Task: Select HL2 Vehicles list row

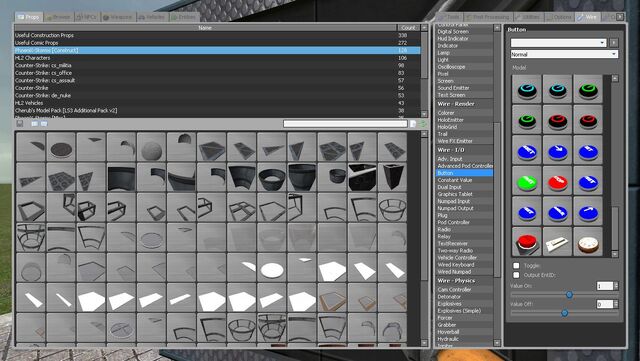Action: (217, 103)
